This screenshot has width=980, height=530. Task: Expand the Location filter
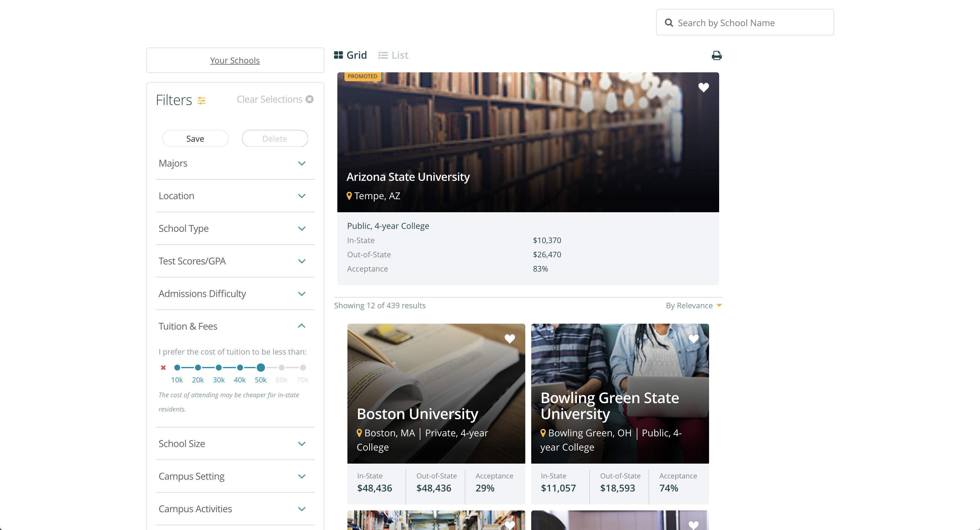pyautogui.click(x=235, y=196)
